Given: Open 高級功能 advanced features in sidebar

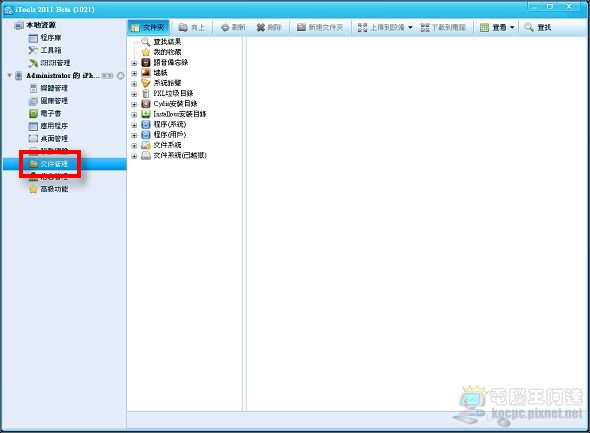Looking at the screenshot, I should click(x=49, y=189).
